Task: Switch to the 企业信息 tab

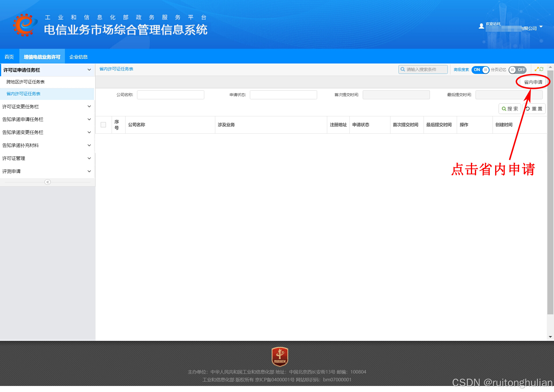Action: tap(78, 57)
